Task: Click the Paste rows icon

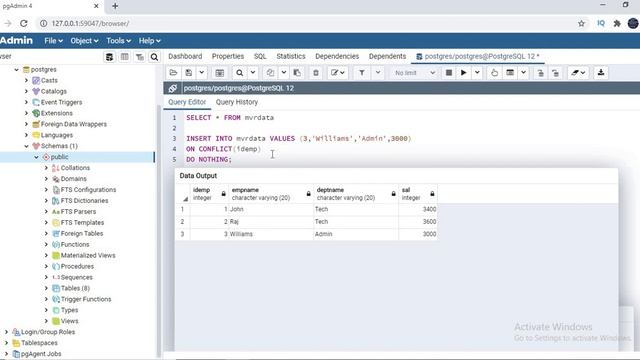Action: coord(297,73)
